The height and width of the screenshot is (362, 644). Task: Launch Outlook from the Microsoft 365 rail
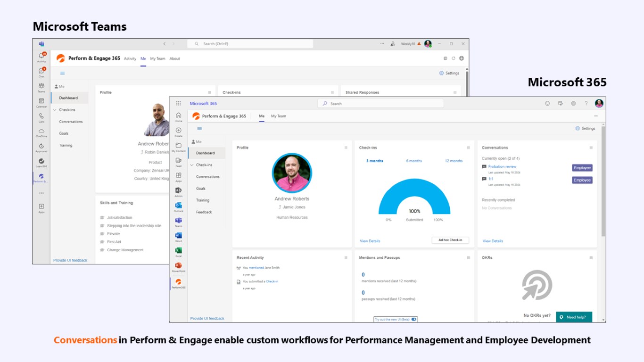click(x=178, y=207)
